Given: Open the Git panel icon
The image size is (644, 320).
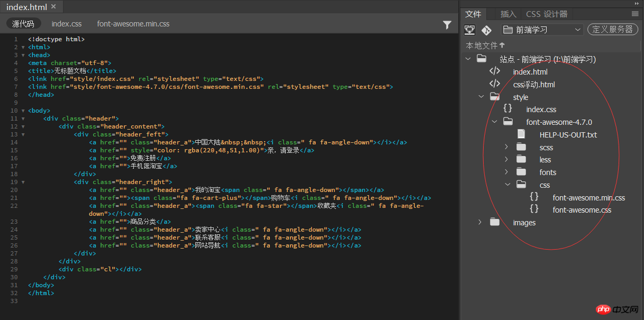Looking at the screenshot, I should (487, 30).
